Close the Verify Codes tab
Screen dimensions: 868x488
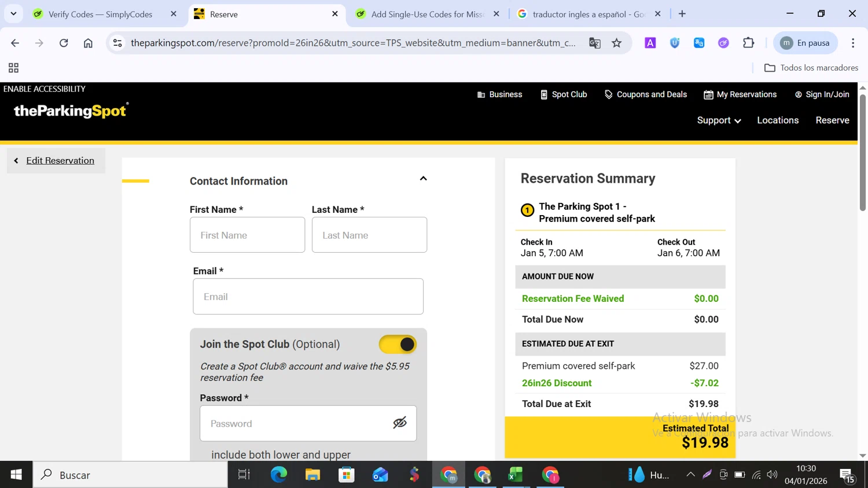[x=174, y=14]
